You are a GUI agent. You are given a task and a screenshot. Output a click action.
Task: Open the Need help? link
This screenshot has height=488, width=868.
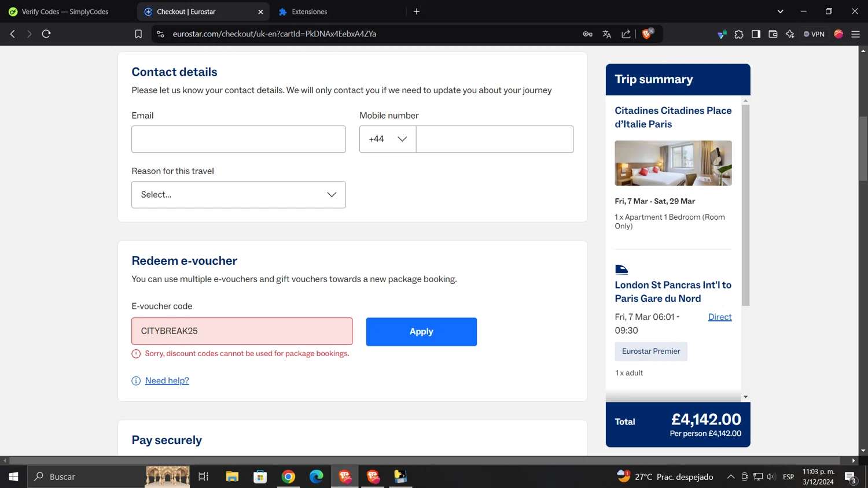click(x=167, y=380)
